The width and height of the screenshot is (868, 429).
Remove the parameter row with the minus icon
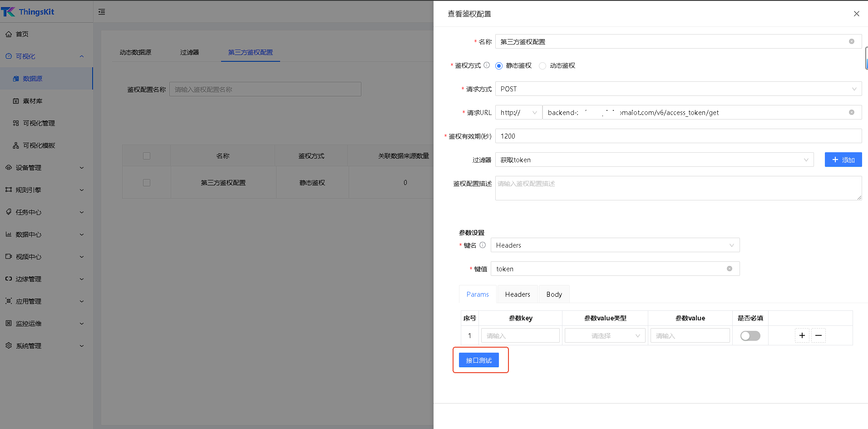(x=818, y=335)
